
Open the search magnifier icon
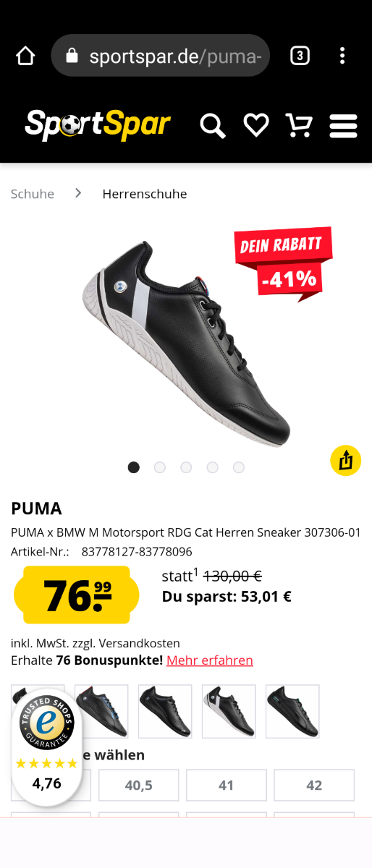click(213, 126)
